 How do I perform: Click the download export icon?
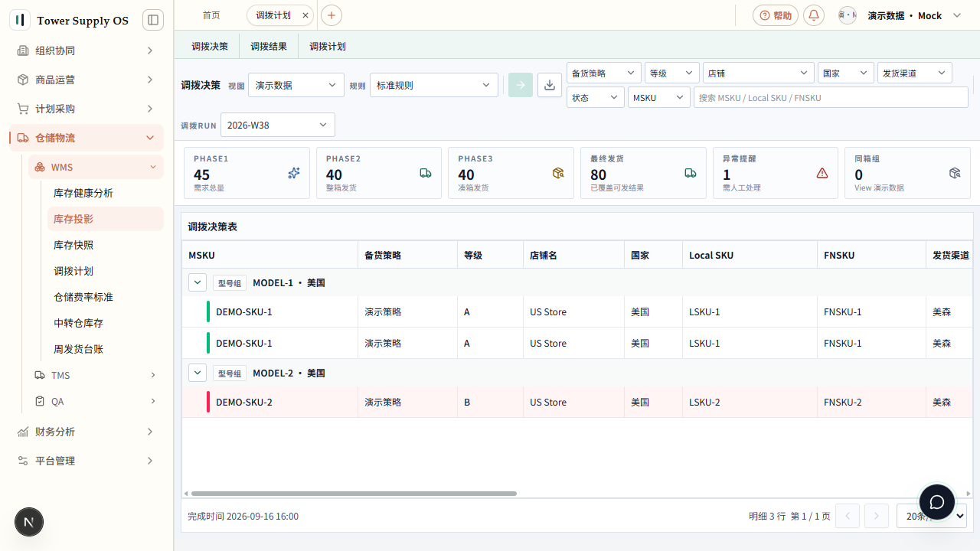[x=549, y=85]
